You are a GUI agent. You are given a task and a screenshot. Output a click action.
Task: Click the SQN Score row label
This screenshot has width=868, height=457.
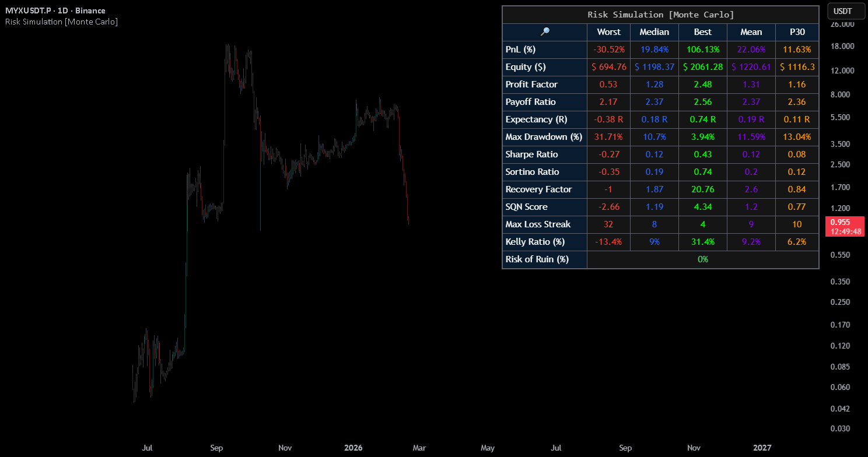click(526, 207)
